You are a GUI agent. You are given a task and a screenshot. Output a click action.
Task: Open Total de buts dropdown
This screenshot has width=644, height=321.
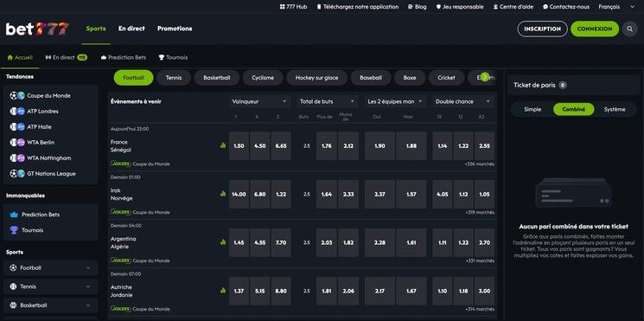pos(328,101)
